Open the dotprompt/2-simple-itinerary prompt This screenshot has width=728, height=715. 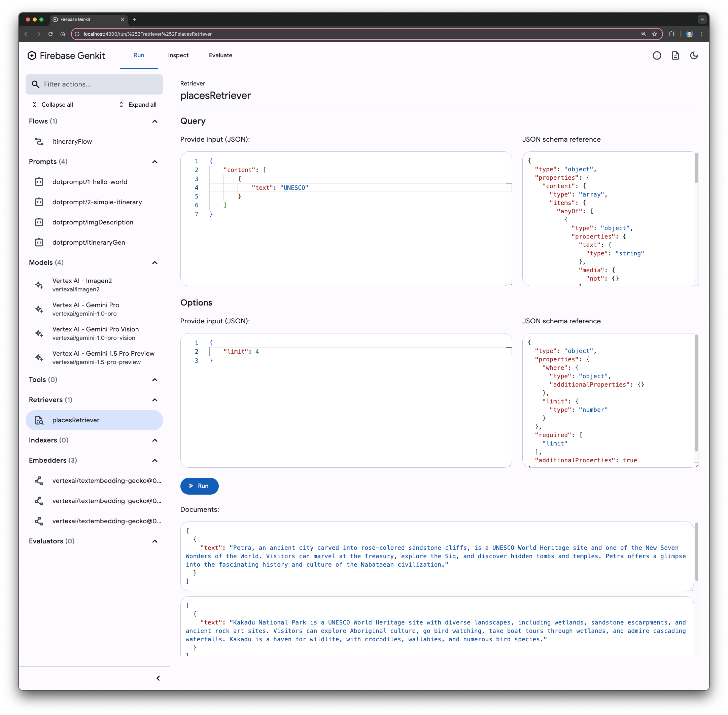point(94,202)
